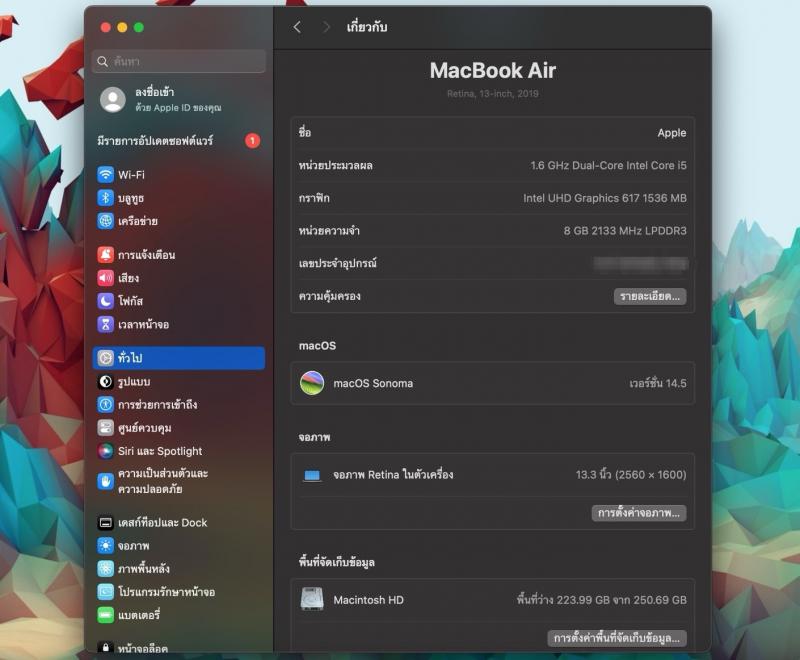Open Displays (จอภาพ) sun icon in sidebar
Screen dimensions: 800x660
pyautogui.click(x=106, y=546)
